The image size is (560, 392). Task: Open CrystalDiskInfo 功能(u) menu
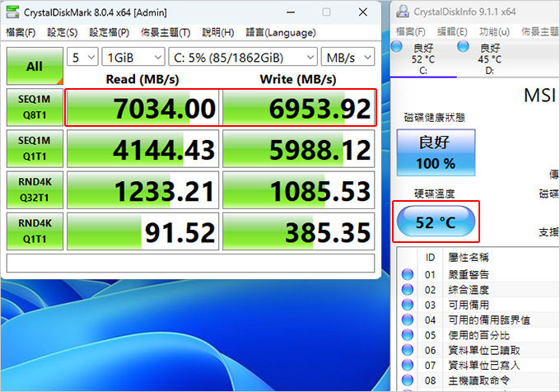pos(494,32)
